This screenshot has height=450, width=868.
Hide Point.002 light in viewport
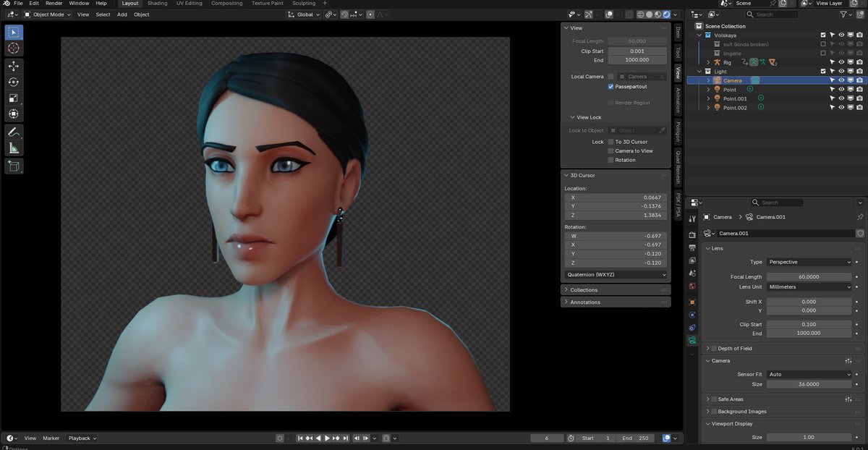tap(842, 108)
